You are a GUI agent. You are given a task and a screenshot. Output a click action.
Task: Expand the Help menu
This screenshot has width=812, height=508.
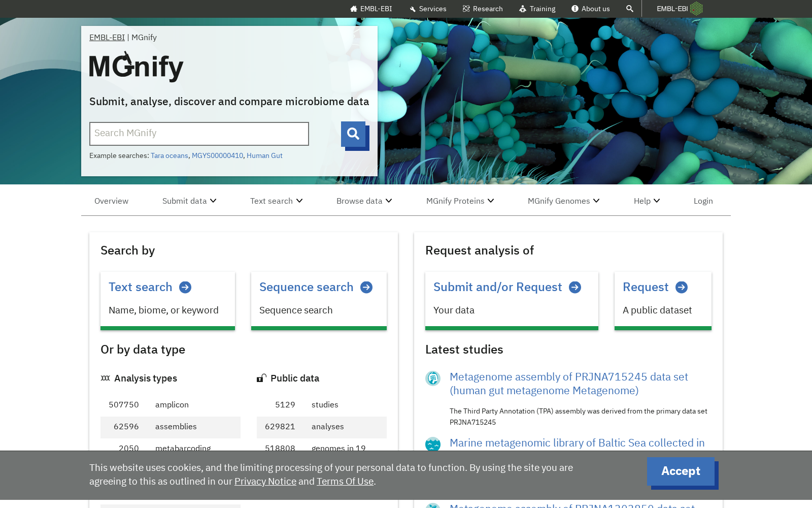(x=647, y=201)
